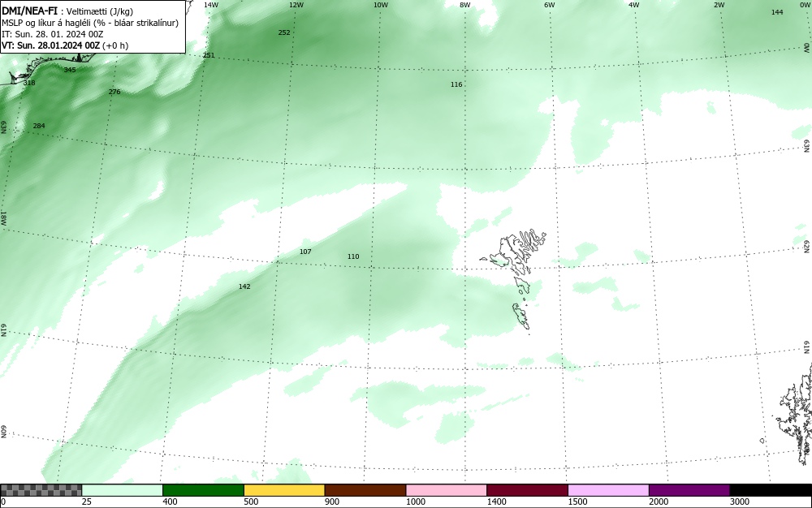812x508 pixels.
Task: Click the "2W" longitude label
Action: click(719, 5)
